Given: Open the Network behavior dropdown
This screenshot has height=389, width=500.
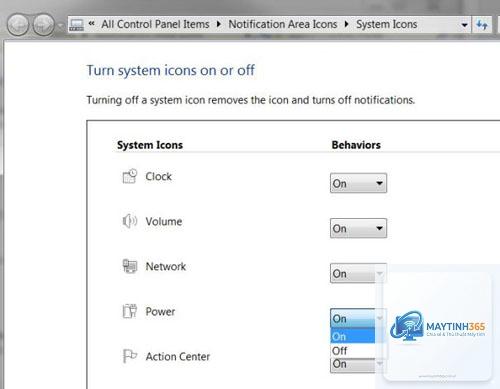Looking at the screenshot, I should [x=358, y=273].
